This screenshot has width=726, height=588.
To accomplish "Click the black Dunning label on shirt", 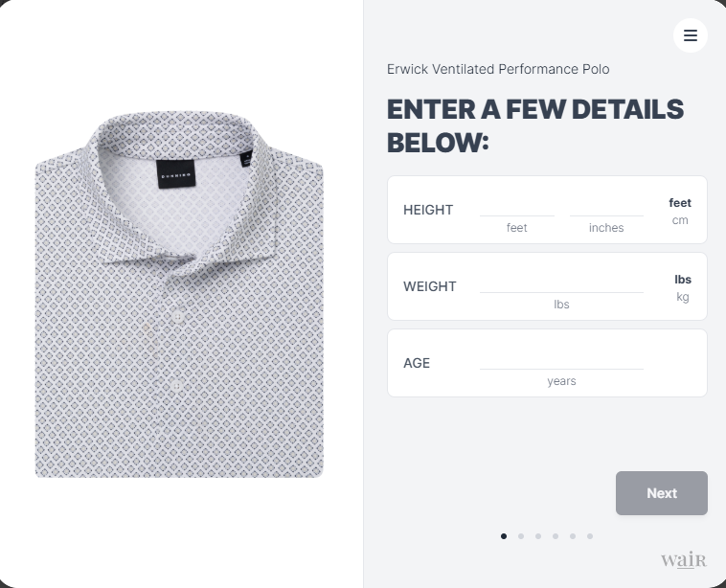I will (x=176, y=174).
